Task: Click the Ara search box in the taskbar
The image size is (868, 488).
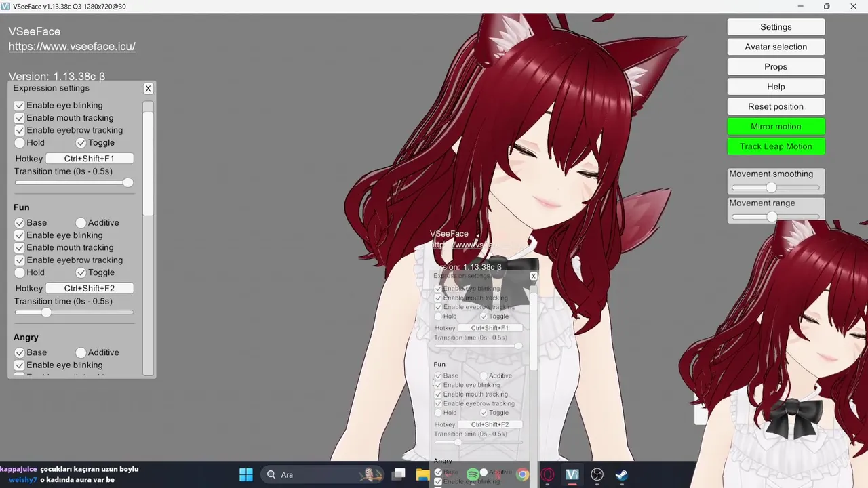Action: tap(322, 474)
